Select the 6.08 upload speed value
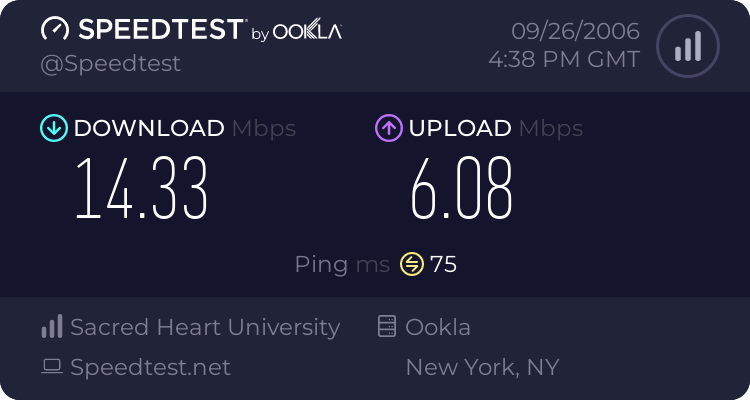Screen dimensions: 750x400 [x=462, y=188]
